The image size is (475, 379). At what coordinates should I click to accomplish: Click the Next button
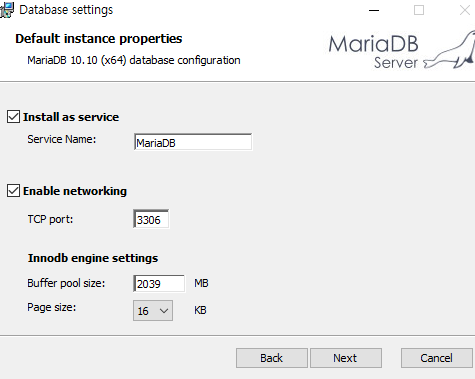click(x=346, y=358)
